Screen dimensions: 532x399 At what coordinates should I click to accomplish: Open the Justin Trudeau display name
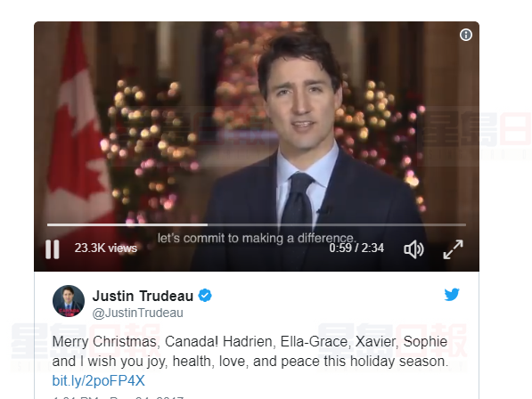click(143, 296)
